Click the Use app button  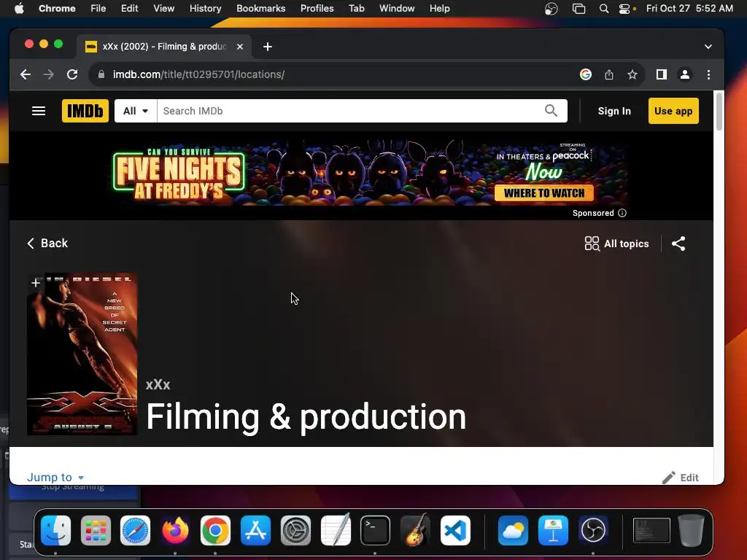[673, 111]
